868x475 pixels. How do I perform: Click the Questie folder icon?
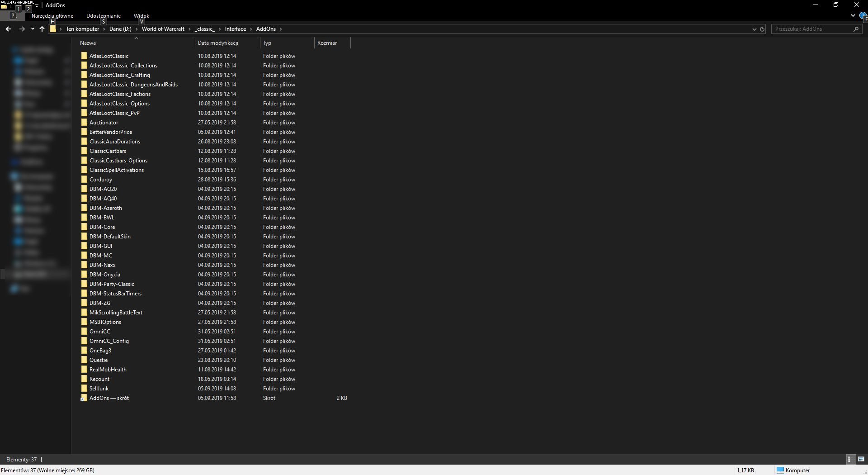pos(84,360)
